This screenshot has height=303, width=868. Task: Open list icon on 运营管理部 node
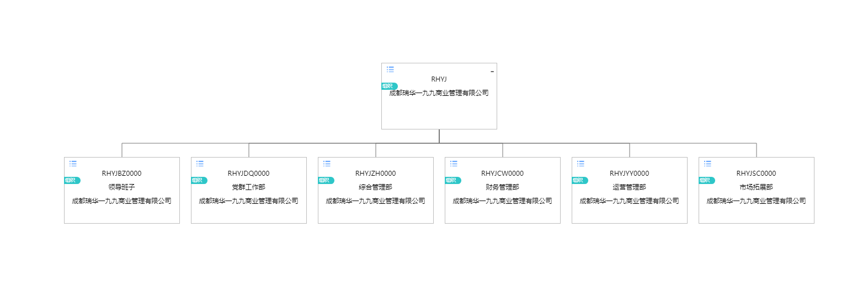(x=581, y=164)
